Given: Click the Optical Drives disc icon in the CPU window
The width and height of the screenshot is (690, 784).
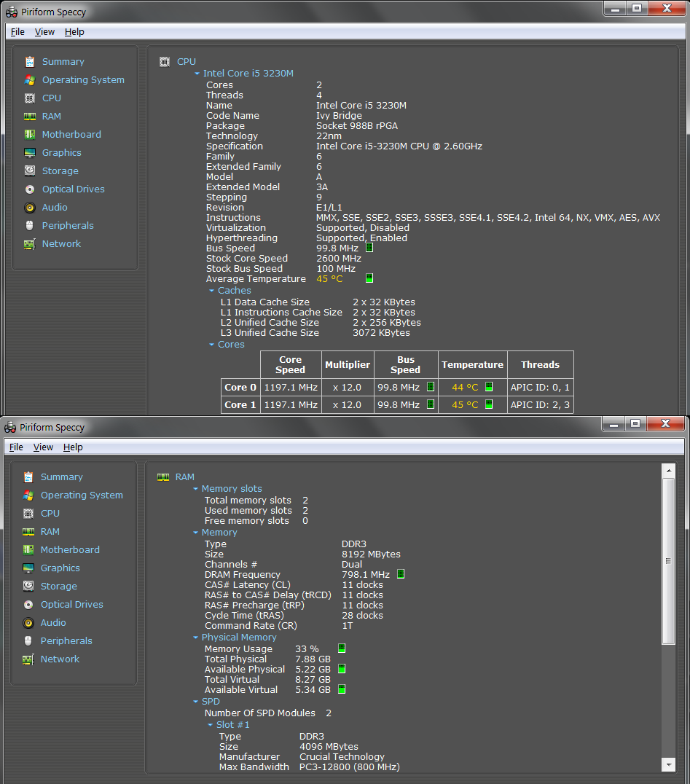Looking at the screenshot, I should point(29,189).
